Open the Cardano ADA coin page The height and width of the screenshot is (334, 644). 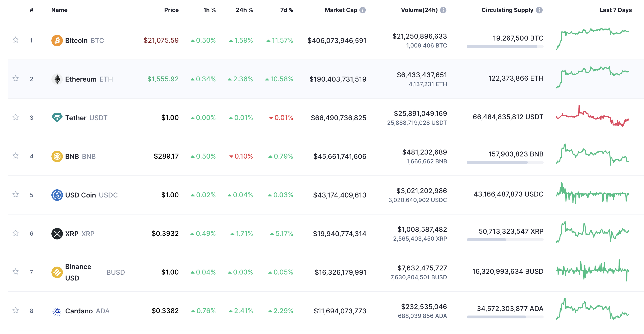87,311
